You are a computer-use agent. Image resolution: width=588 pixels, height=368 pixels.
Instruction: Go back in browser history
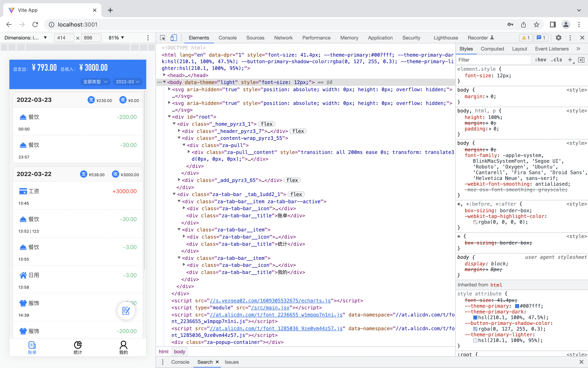coord(9,25)
